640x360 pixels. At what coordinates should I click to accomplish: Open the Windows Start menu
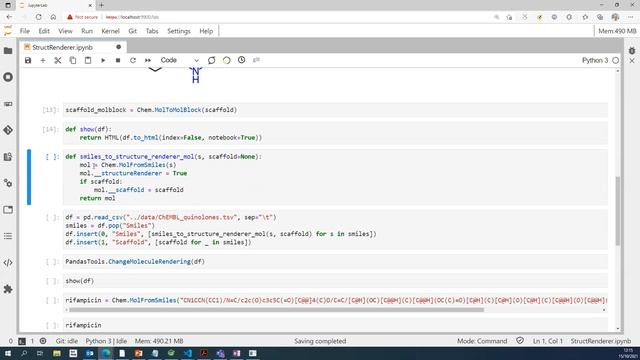pos(7,353)
